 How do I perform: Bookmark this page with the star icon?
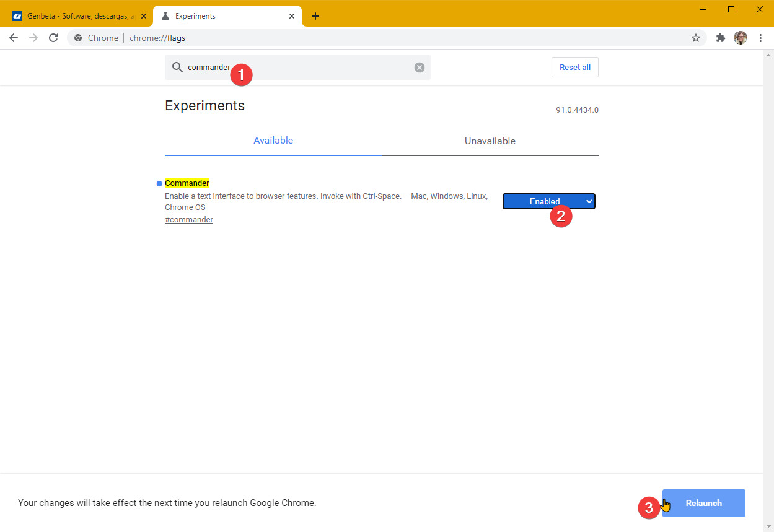696,38
